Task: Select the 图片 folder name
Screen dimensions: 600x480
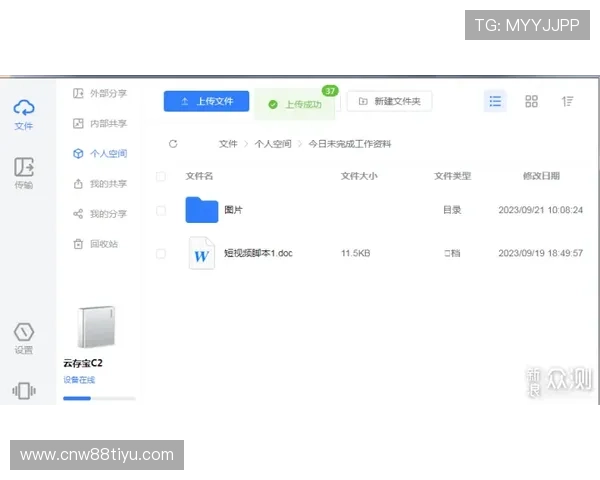Action: point(233,210)
